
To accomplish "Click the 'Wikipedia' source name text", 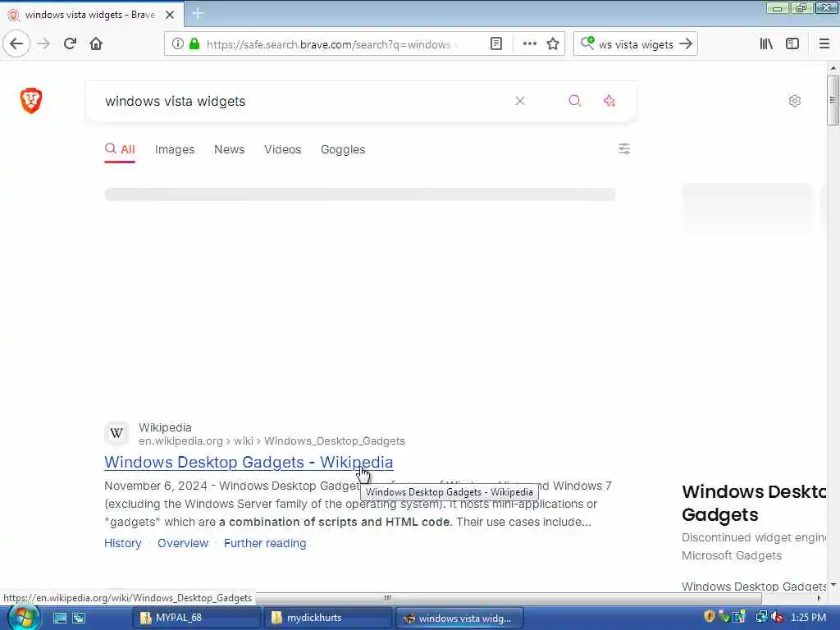I will click(x=165, y=427).
